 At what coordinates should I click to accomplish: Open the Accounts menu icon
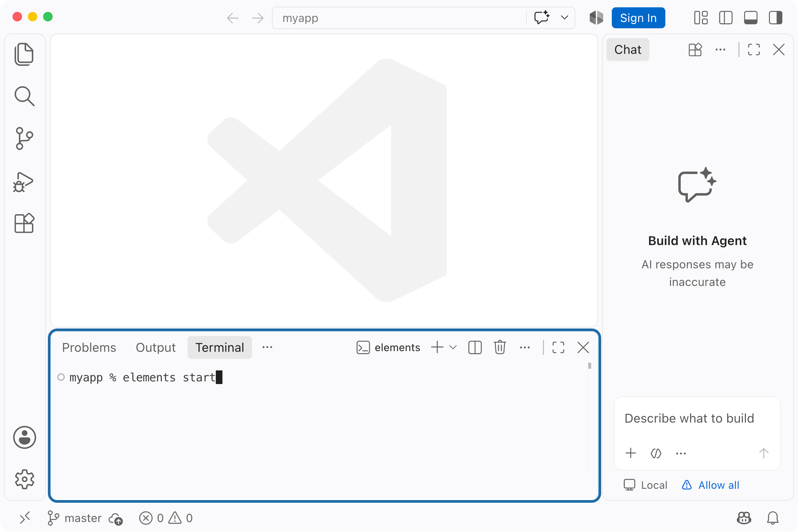point(24,437)
